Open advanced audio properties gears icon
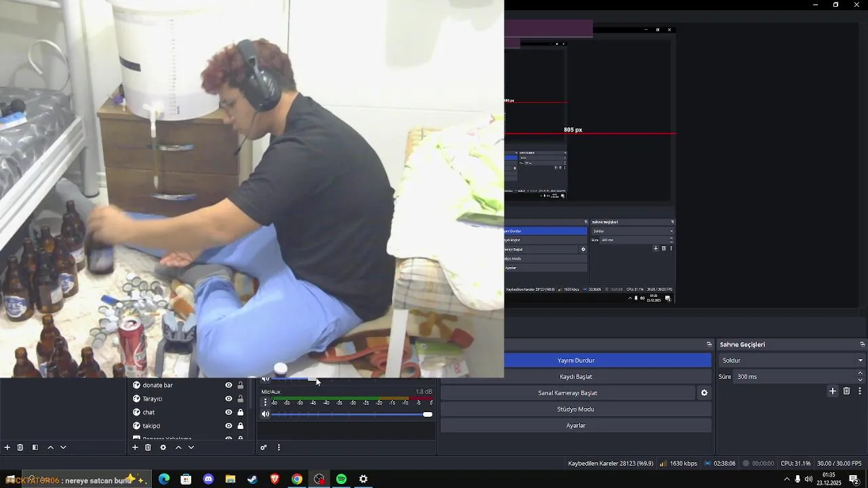 (x=264, y=447)
